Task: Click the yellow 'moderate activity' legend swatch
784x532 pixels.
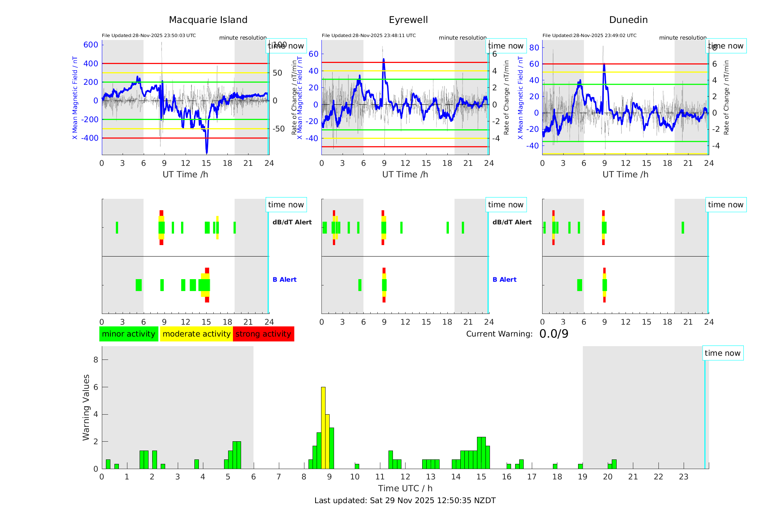Action: tap(196, 334)
